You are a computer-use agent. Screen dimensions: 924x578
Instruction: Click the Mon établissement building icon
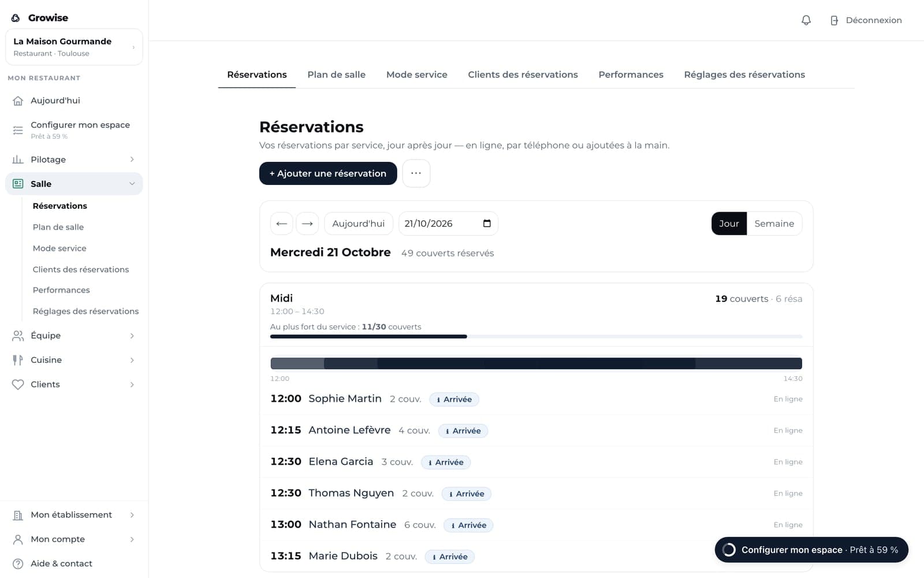[x=18, y=515]
